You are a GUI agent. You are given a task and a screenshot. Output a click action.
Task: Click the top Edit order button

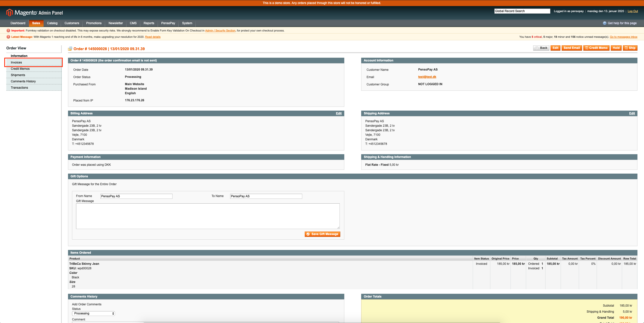555,48
